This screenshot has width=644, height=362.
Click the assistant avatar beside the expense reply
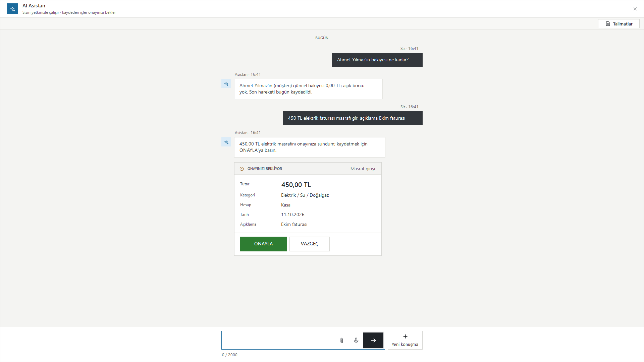click(x=226, y=142)
